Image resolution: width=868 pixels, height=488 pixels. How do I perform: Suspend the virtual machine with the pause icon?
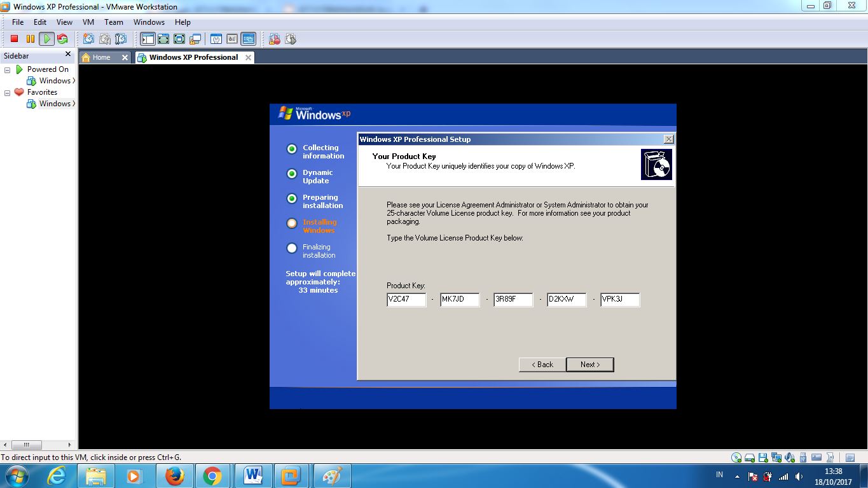click(x=31, y=39)
